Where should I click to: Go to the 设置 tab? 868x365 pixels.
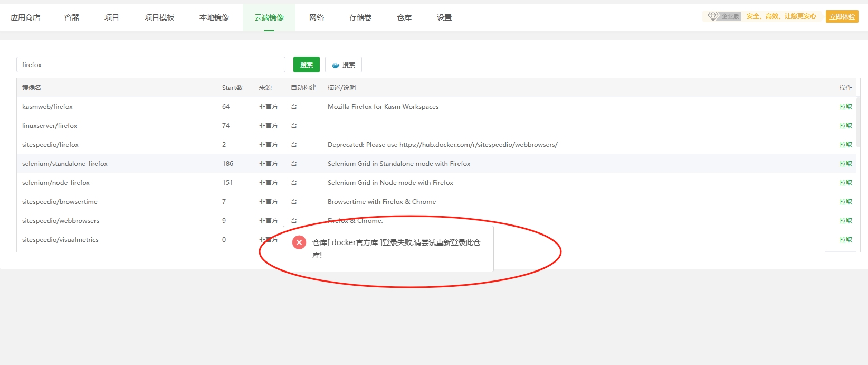[444, 17]
